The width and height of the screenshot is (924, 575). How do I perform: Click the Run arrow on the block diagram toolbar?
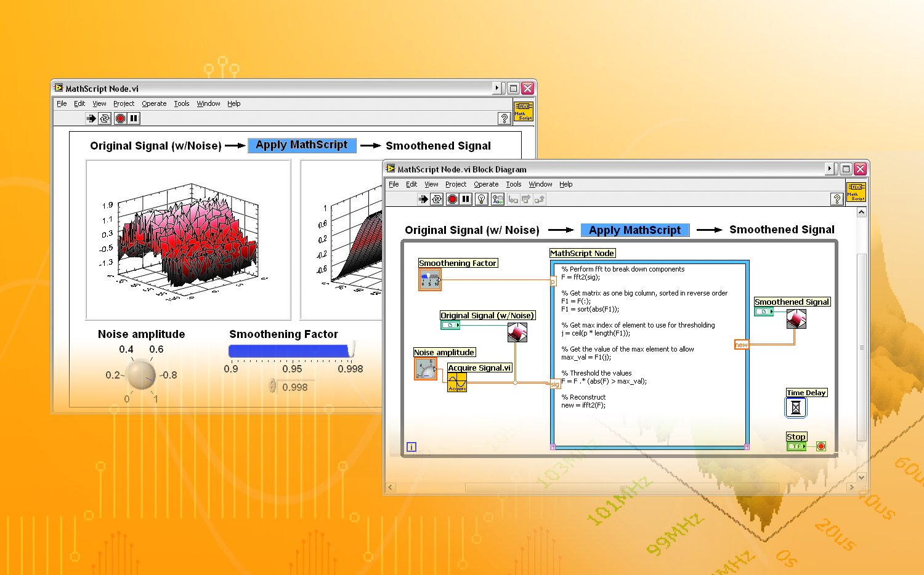[x=423, y=199]
